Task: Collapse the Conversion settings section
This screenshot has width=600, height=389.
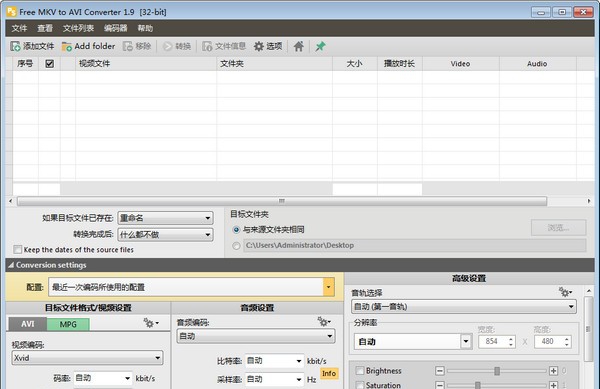Action: (11, 265)
